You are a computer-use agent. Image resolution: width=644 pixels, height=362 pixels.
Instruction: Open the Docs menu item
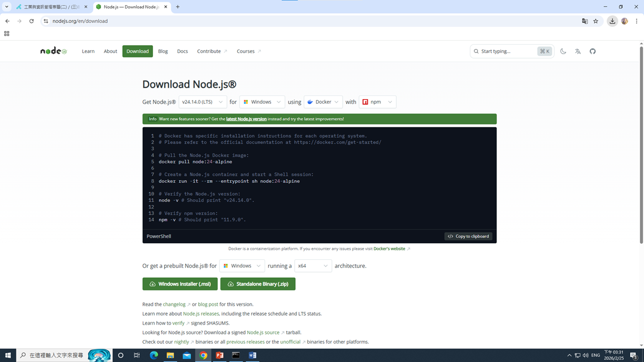(x=182, y=51)
